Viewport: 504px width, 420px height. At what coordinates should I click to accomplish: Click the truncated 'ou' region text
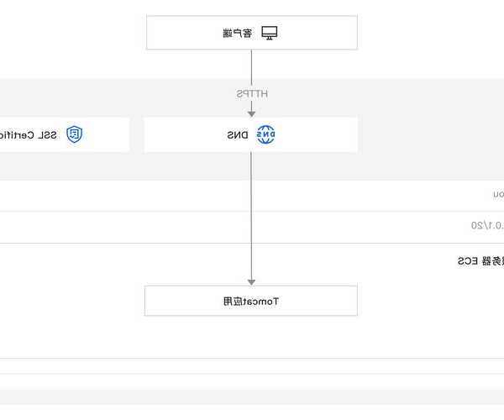click(x=497, y=194)
